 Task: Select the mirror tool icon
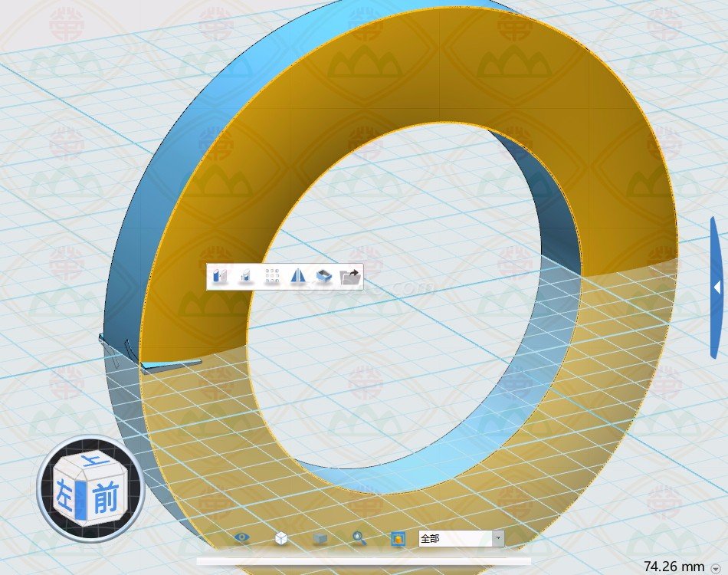coord(298,276)
